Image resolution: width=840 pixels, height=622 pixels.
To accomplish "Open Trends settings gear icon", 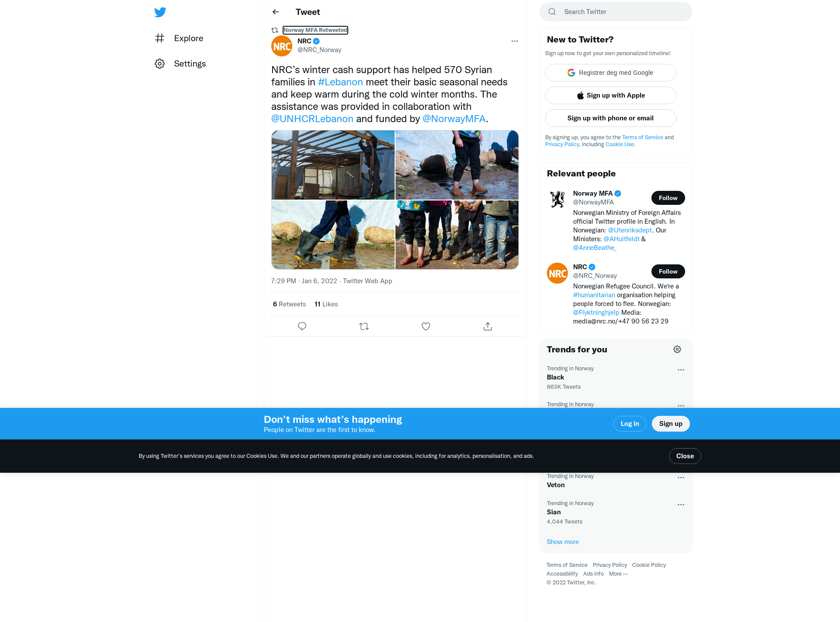I will [677, 349].
